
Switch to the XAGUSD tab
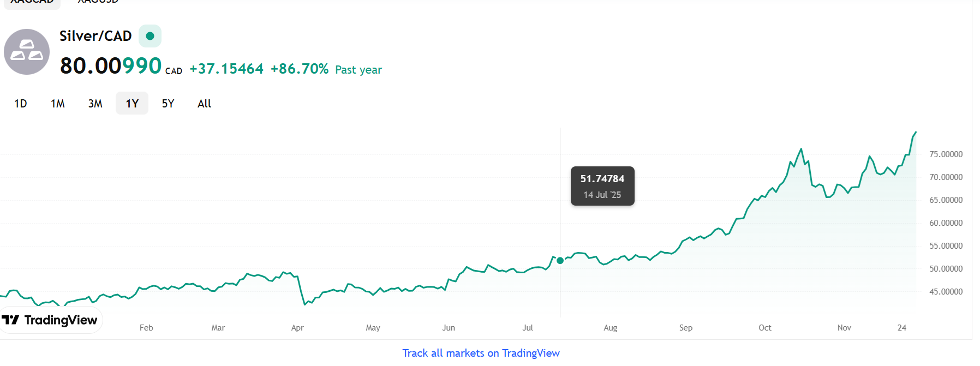click(98, 2)
